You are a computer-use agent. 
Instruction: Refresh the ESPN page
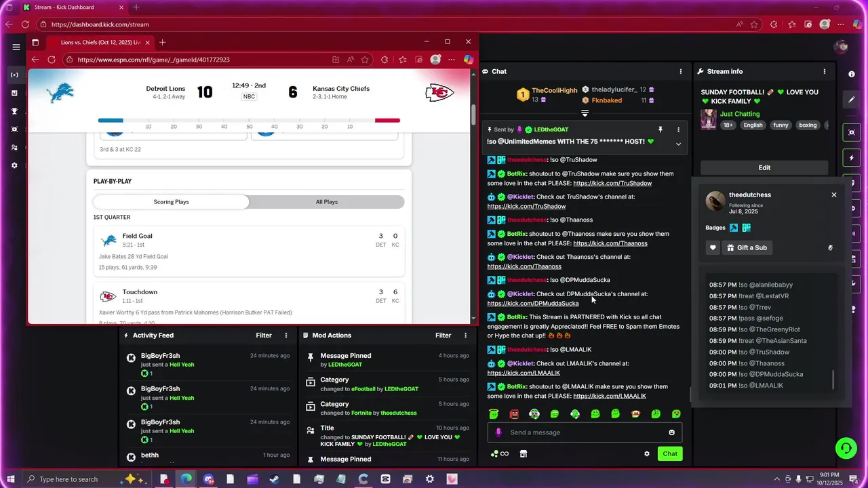coord(51,60)
